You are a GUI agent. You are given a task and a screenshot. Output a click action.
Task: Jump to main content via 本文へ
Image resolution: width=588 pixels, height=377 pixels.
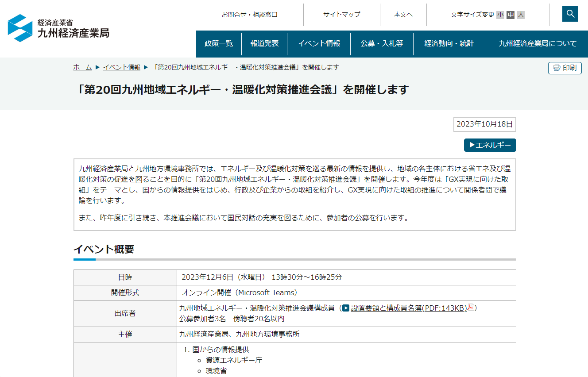coord(403,15)
